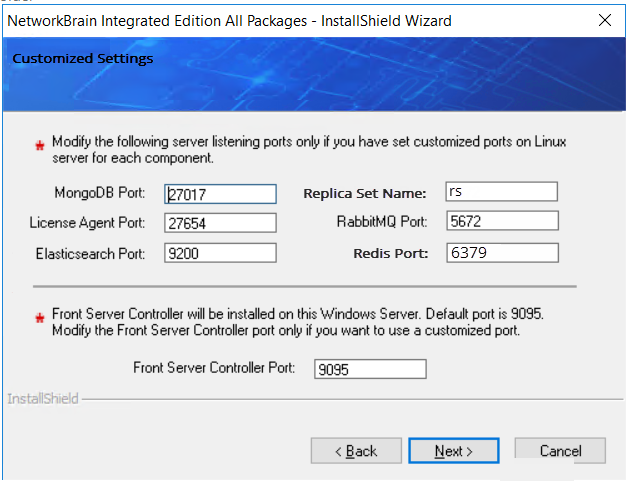Click the Front Server Controller Port label
This screenshot has height=481, width=627.
point(214,367)
